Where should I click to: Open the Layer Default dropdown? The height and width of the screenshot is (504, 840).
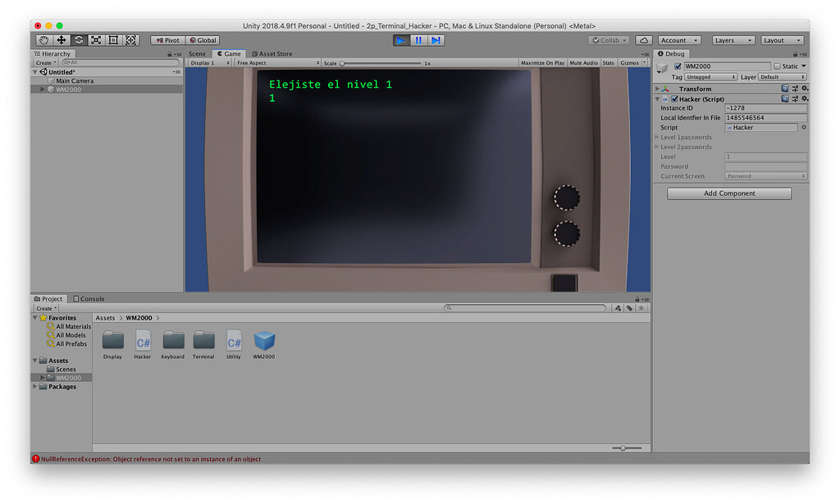point(783,77)
